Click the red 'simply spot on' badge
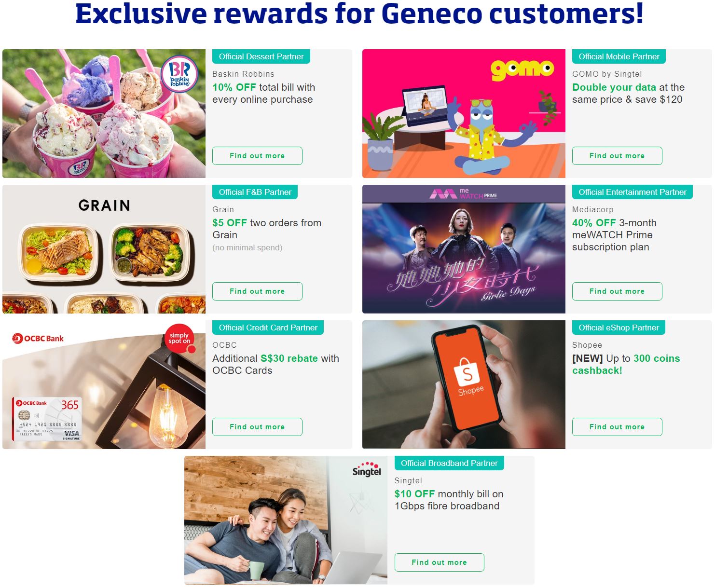 tap(179, 338)
